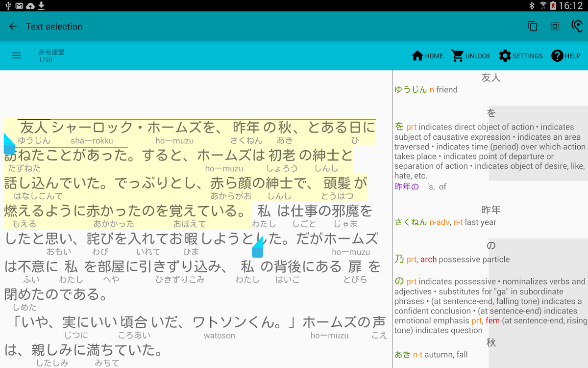The height and width of the screenshot is (368, 588).
Task: Open HELP with question mark icon
Action: coord(565,56)
